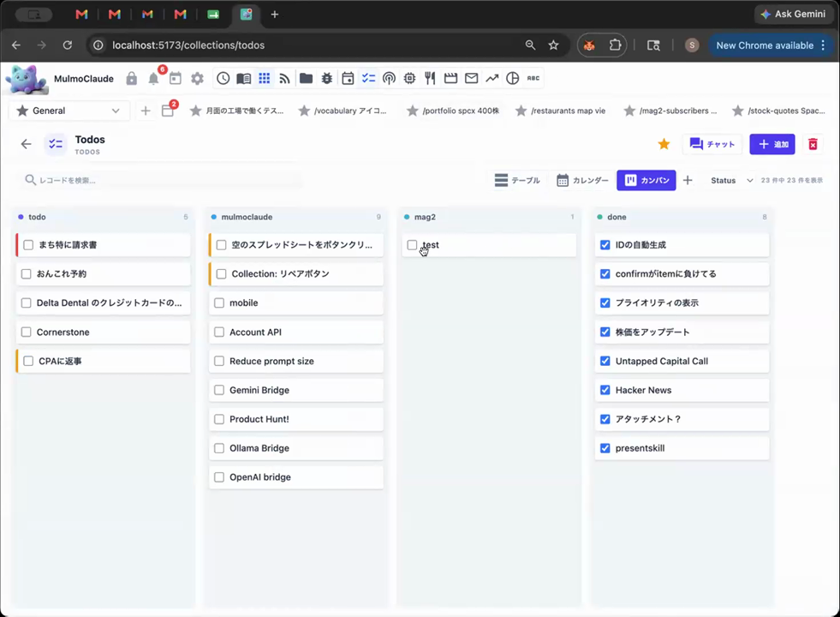The width and height of the screenshot is (840, 617).
Task: Open the Status grouping dropdown
Action: [731, 181]
